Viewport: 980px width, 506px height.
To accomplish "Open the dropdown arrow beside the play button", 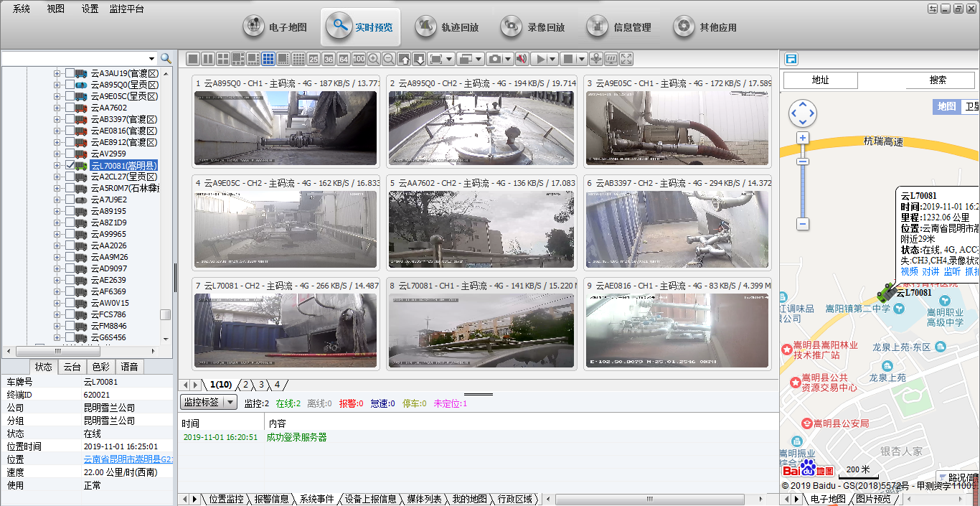I will 552,59.
